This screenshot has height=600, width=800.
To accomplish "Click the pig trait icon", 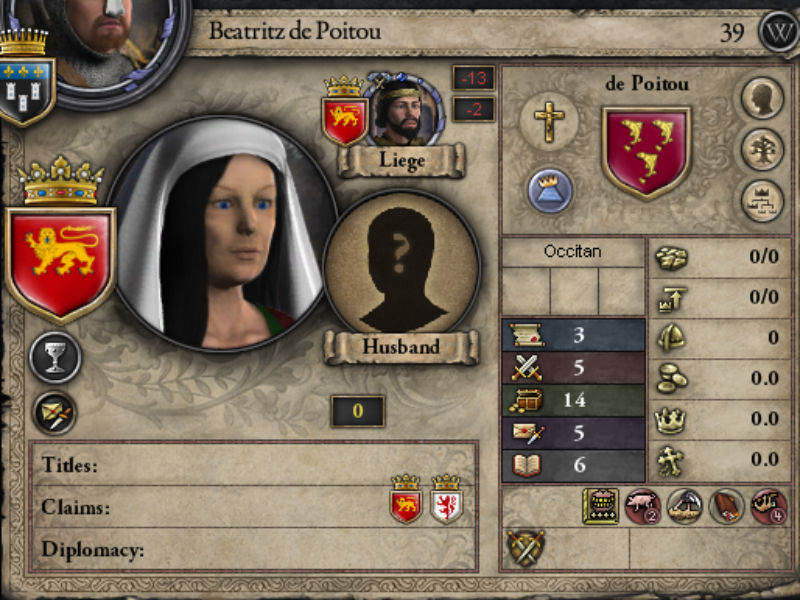I will (643, 506).
